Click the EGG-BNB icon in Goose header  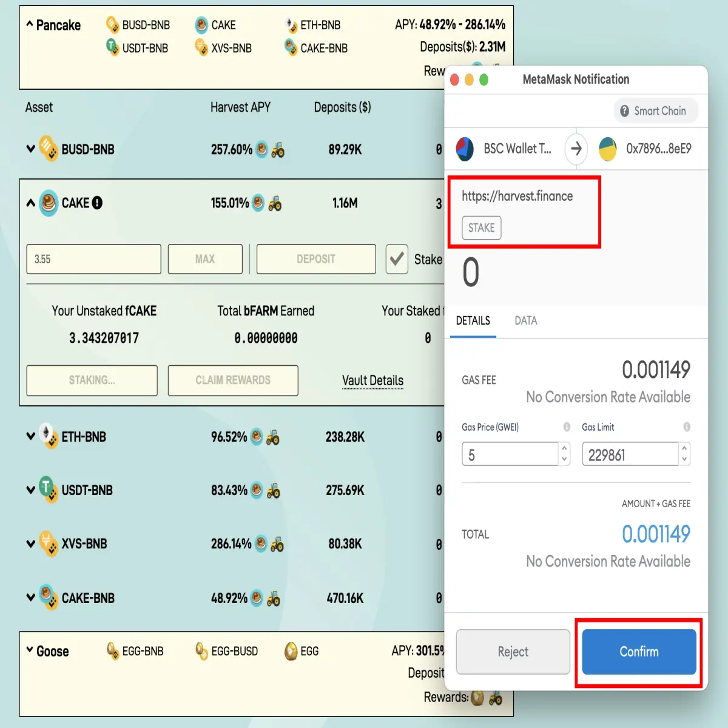(113, 651)
